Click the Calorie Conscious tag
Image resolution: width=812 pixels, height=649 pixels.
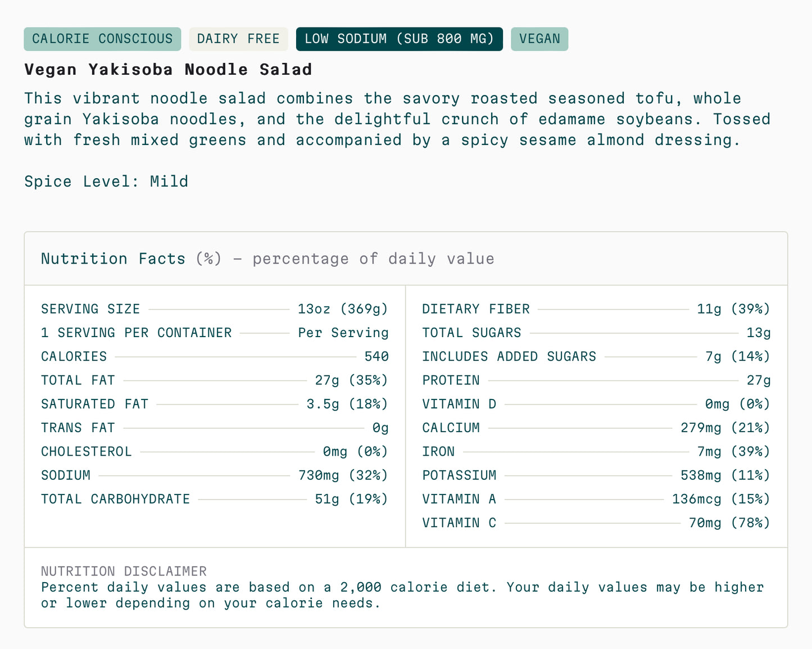click(102, 39)
